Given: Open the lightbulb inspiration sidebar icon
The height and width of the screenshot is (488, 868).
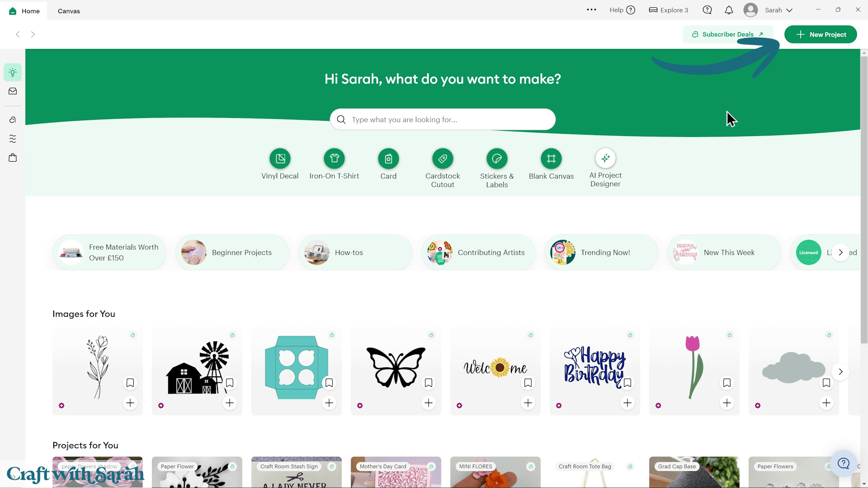Looking at the screenshot, I should [13, 72].
